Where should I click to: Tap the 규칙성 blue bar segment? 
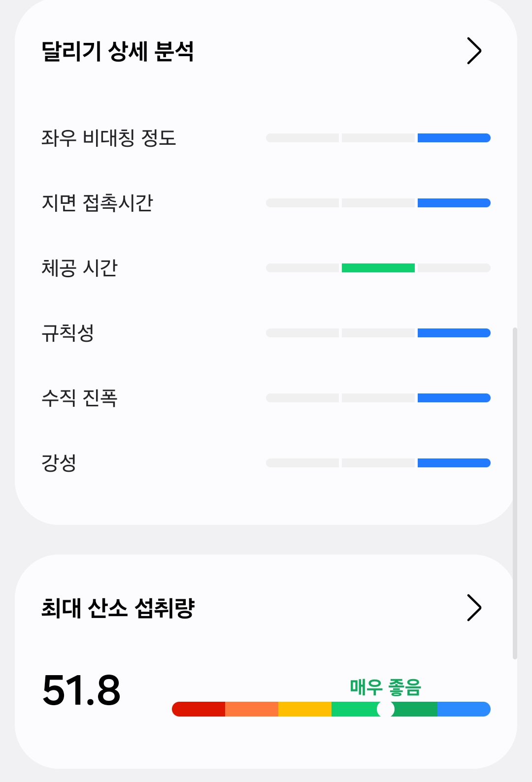[x=454, y=333]
